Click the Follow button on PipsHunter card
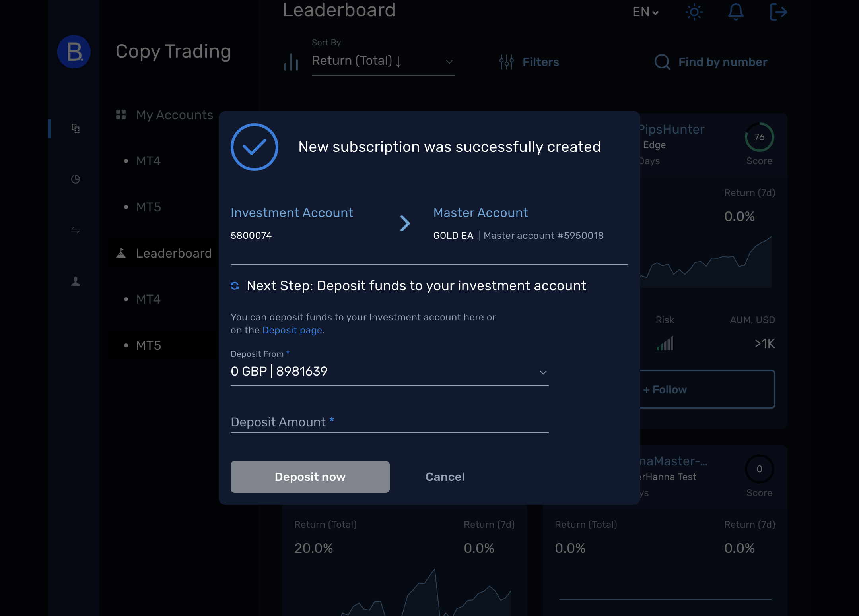 click(707, 389)
